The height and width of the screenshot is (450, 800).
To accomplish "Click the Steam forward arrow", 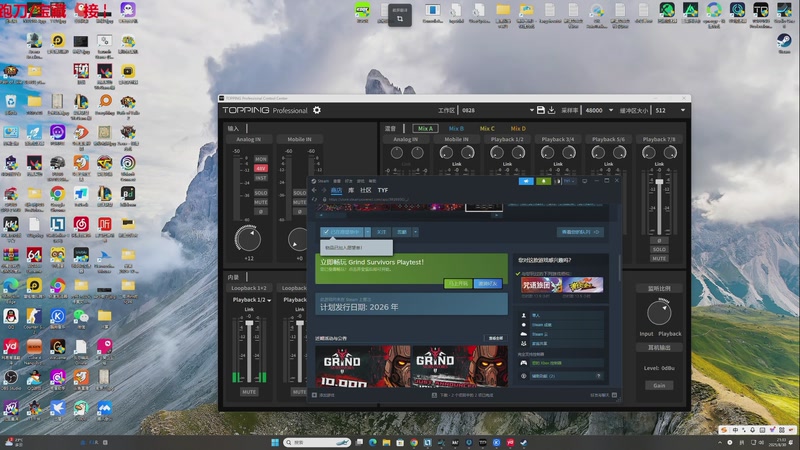I will [x=323, y=190].
